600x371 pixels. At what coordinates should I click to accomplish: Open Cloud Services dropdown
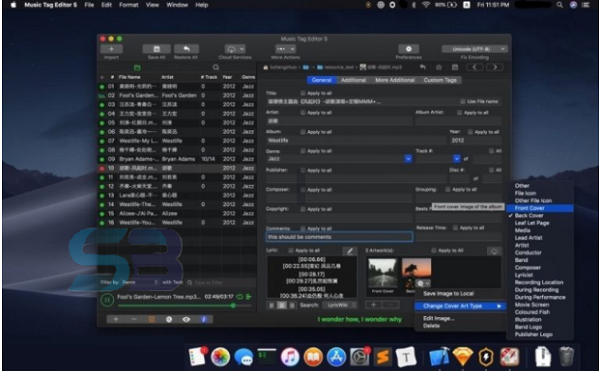click(x=235, y=49)
